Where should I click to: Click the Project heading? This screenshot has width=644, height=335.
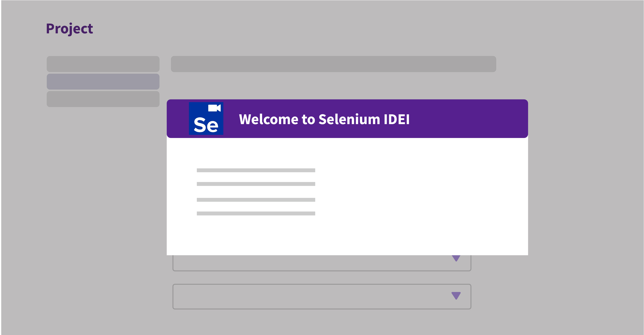[70, 28]
